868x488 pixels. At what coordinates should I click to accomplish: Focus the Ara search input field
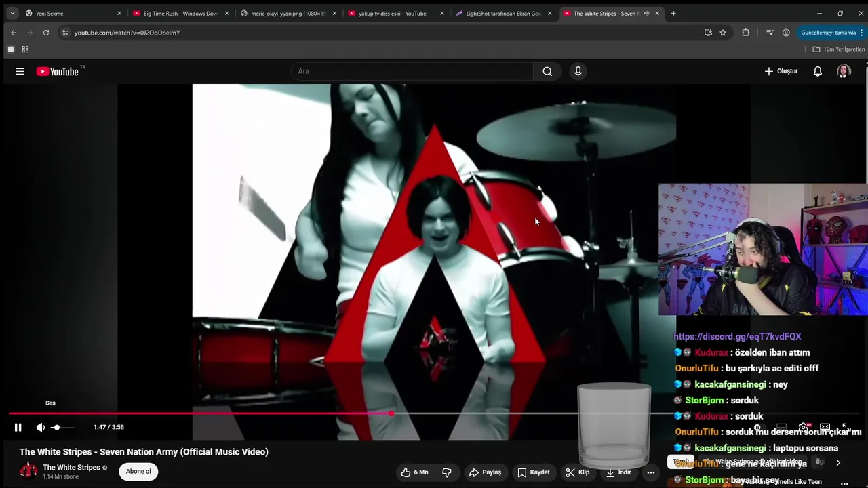[x=412, y=71]
